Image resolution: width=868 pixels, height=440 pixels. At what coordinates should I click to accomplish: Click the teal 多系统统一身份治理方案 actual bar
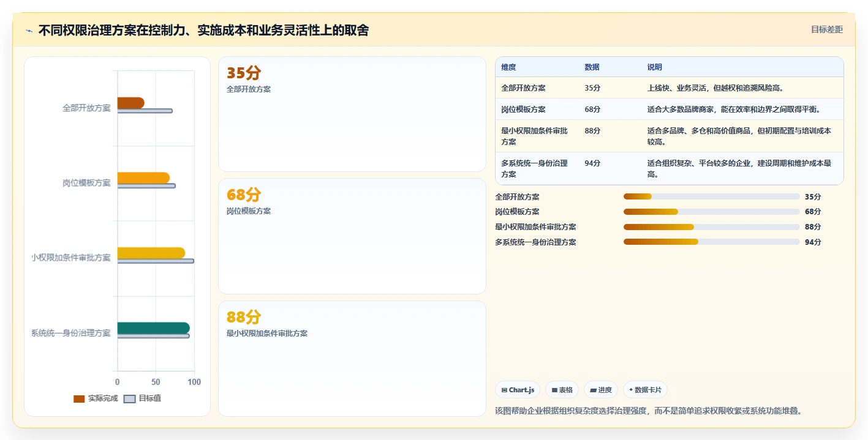click(154, 328)
